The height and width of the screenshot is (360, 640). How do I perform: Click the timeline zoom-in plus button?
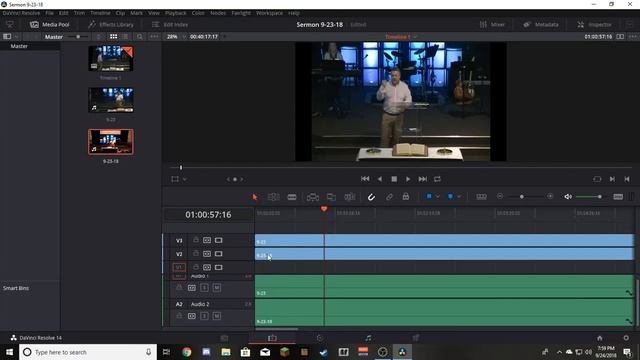(550, 197)
